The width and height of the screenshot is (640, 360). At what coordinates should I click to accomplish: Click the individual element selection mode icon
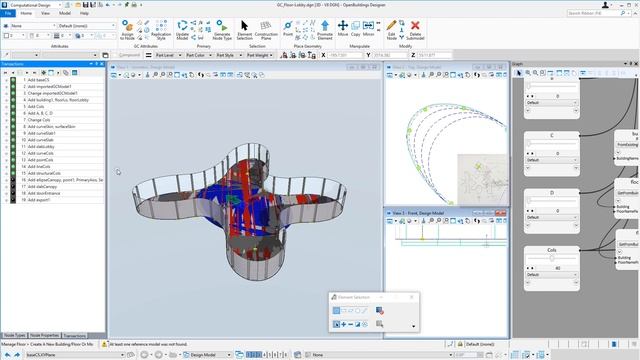336,311
